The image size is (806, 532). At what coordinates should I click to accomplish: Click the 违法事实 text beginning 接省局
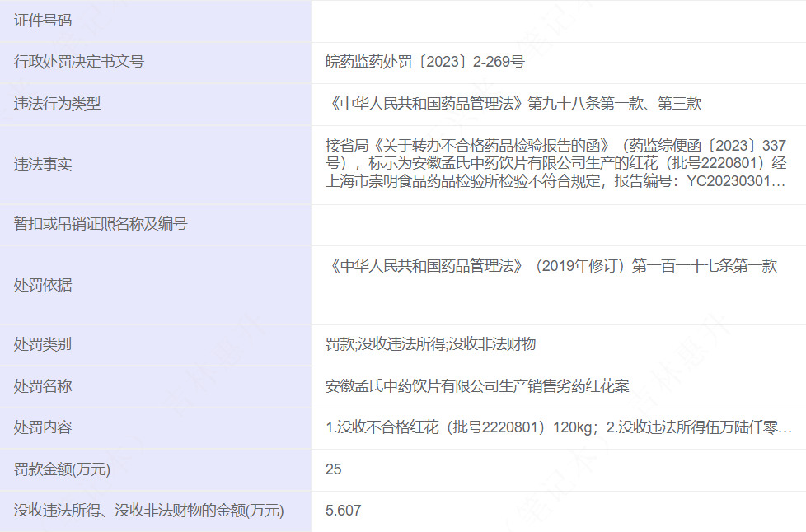[555, 163]
